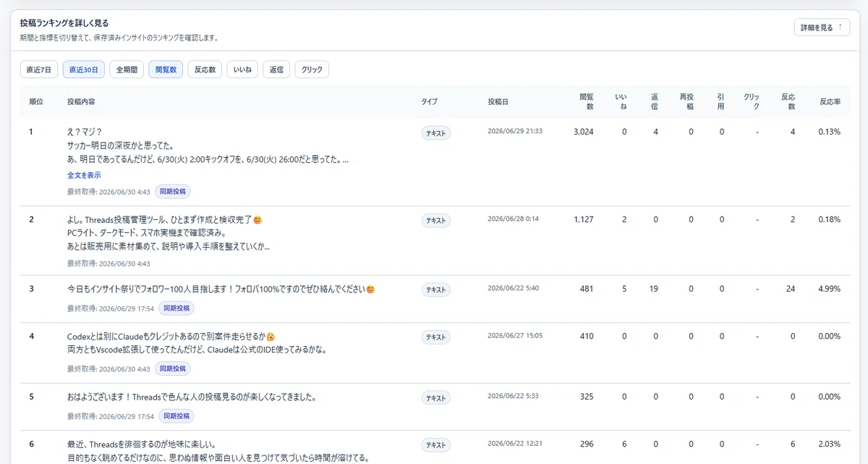Click 同期投稿 badge on follower 100 post
This screenshot has width=868, height=464.
tap(176, 308)
